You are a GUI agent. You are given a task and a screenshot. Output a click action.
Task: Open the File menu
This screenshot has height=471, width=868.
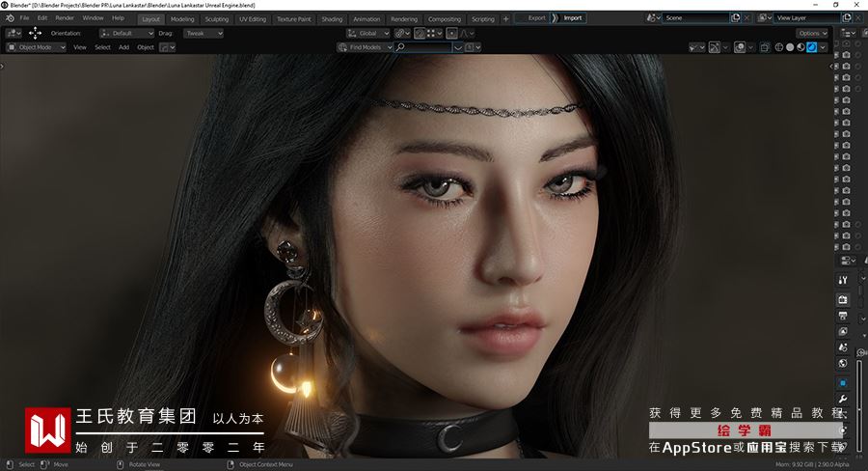[24, 18]
